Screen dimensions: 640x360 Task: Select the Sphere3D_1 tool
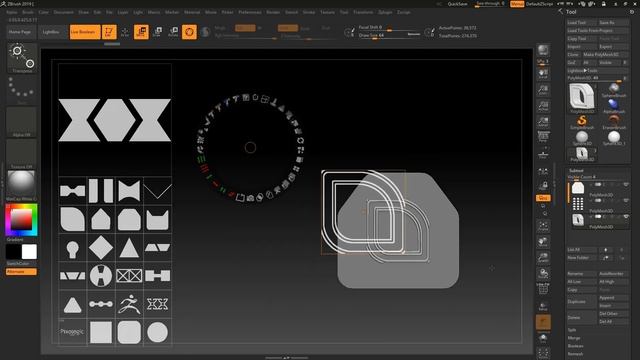tap(614, 138)
